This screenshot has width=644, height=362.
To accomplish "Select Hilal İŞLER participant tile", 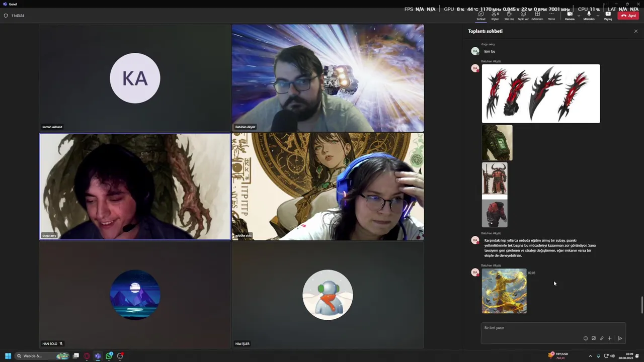I will pyautogui.click(x=328, y=295).
